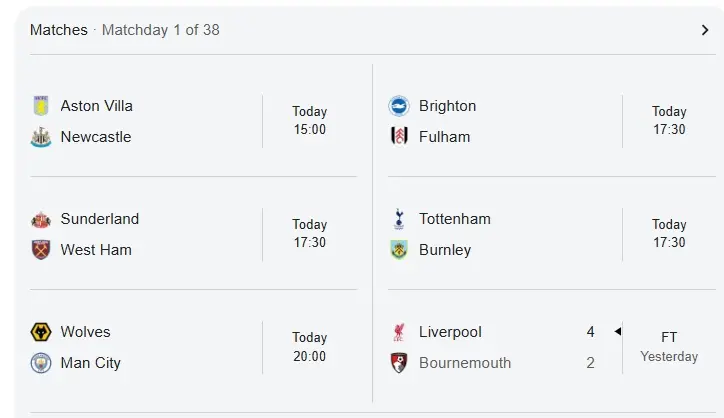Click the Sunderland club crest
The height and width of the screenshot is (418, 724).
[x=41, y=219]
